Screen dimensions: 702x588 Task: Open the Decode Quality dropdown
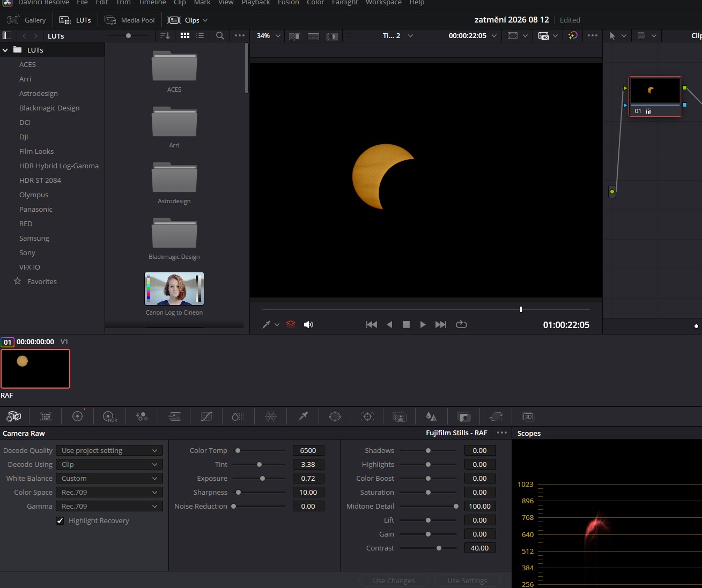(109, 450)
